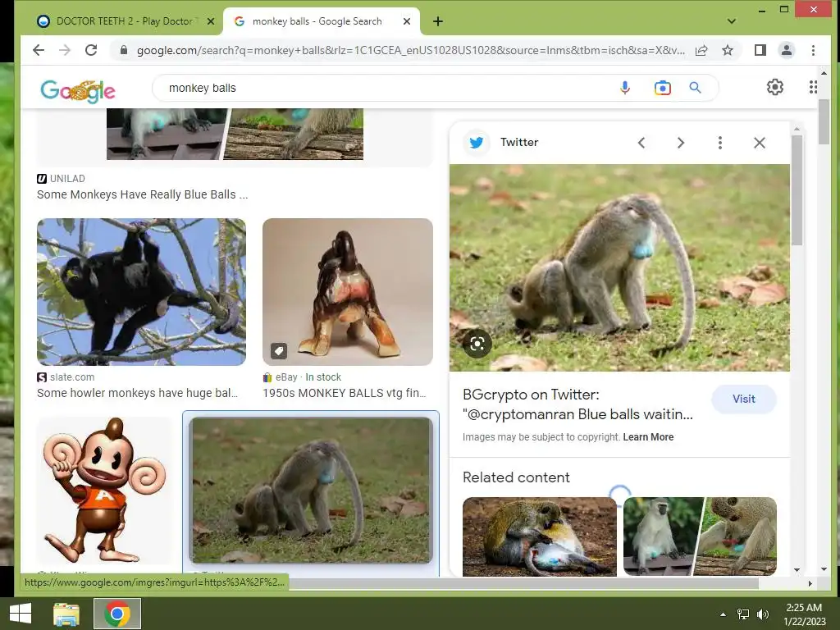Click selected monkey on grass thumbnail
The image size is (840, 630).
311,491
